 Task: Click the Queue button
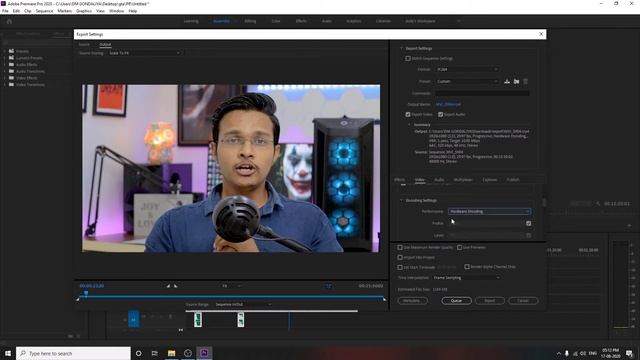click(456, 301)
